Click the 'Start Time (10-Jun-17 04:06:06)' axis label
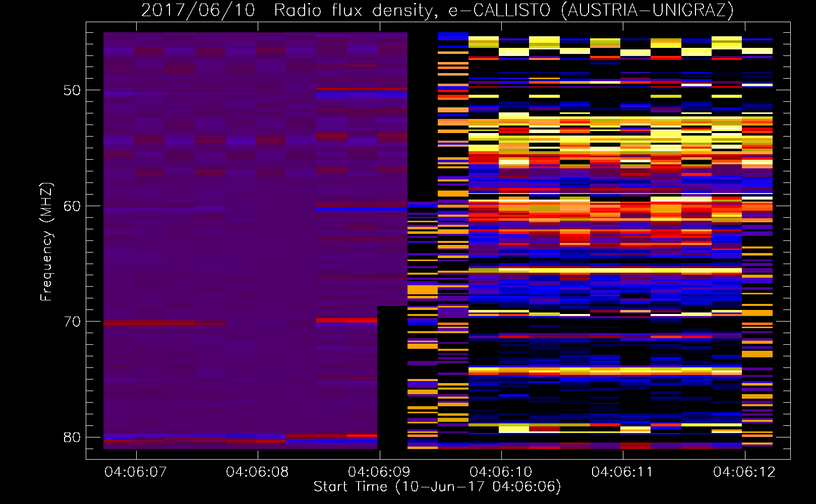Screen dimensions: 816x504 pos(437,487)
